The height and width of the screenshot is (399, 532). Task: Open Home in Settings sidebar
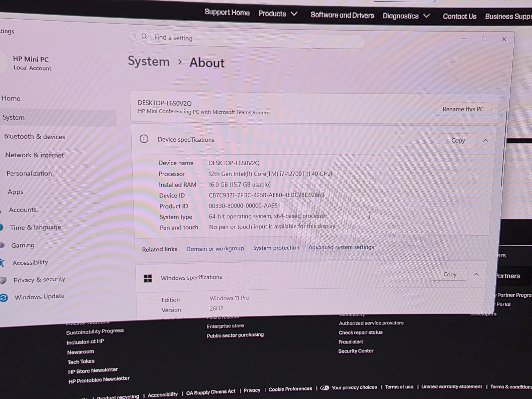[x=11, y=98]
